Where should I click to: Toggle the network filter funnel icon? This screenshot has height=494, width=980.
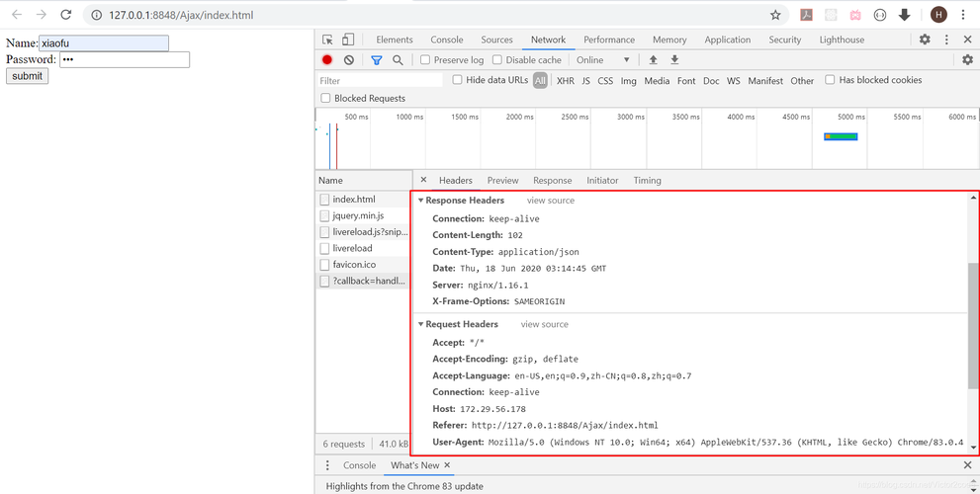[x=376, y=60]
